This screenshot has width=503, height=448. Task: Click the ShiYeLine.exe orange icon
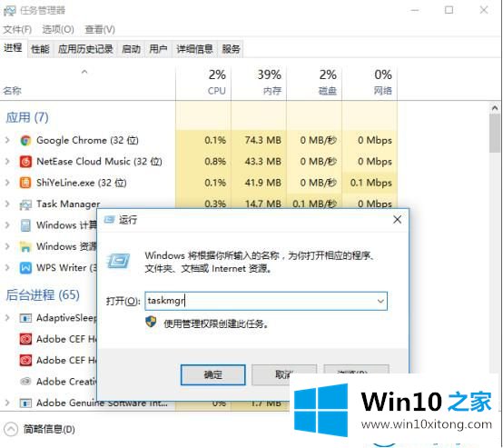(x=25, y=183)
